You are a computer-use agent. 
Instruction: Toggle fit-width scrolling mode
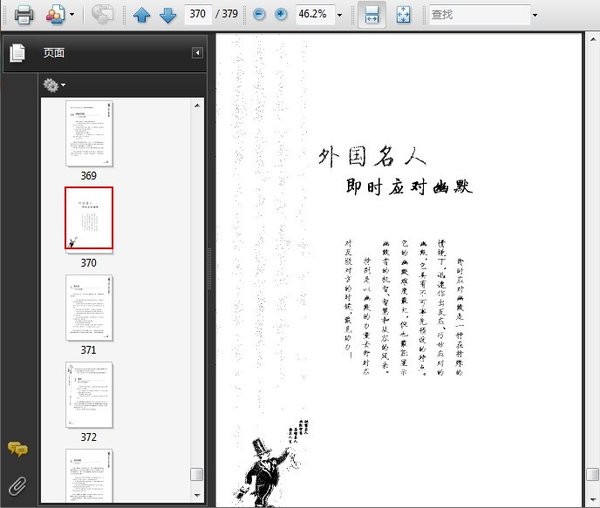[x=369, y=15]
